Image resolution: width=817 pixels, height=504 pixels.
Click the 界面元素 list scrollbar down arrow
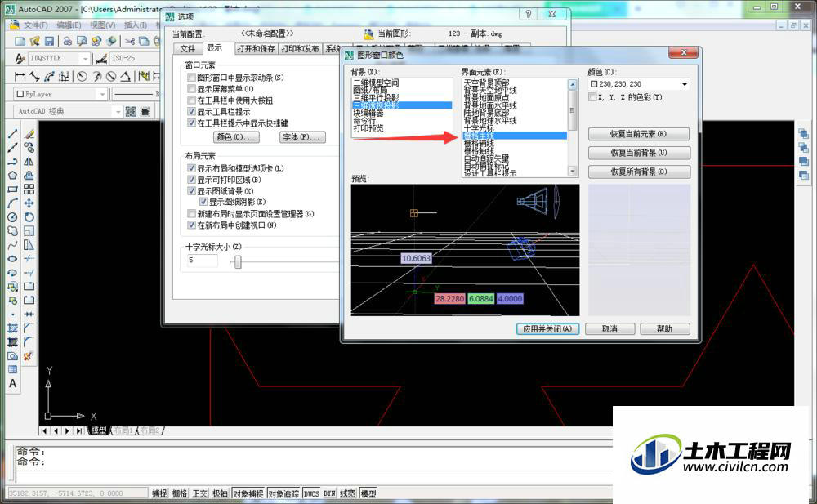pos(572,171)
